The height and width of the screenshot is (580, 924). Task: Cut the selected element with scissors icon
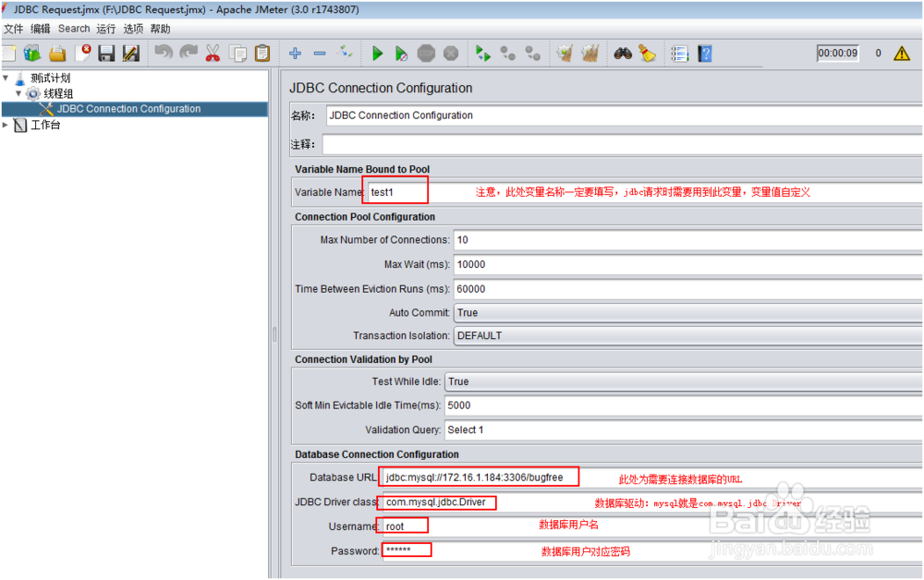[x=213, y=54]
